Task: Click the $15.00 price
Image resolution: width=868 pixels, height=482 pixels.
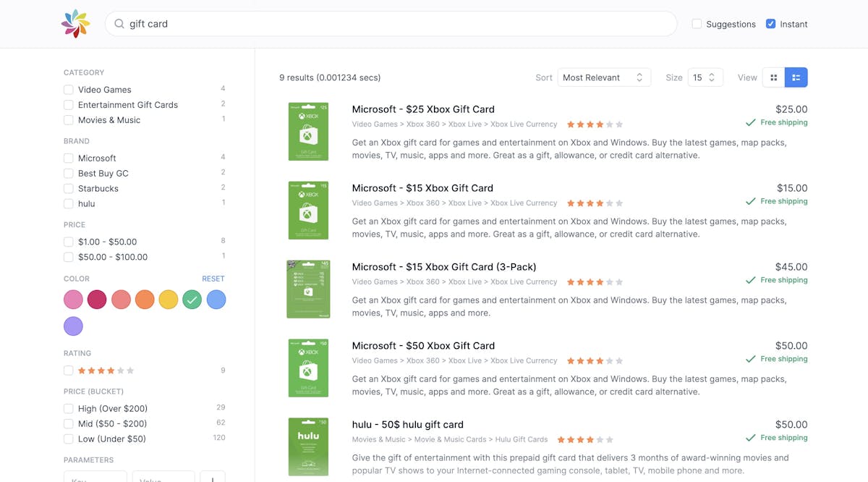Action: pos(792,188)
